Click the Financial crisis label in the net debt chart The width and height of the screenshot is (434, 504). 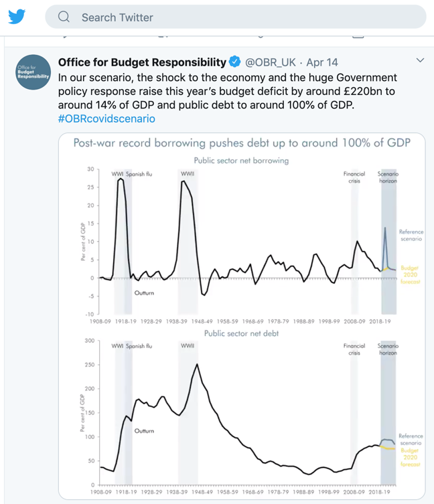coord(354,349)
